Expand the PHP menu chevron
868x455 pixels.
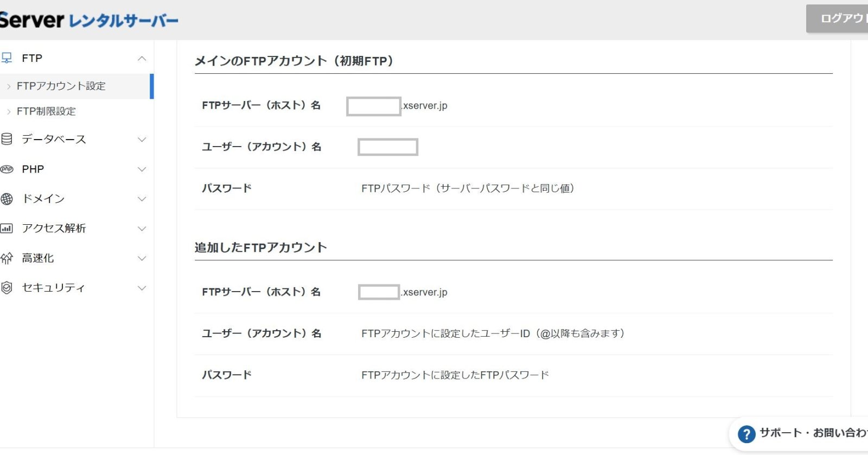142,169
